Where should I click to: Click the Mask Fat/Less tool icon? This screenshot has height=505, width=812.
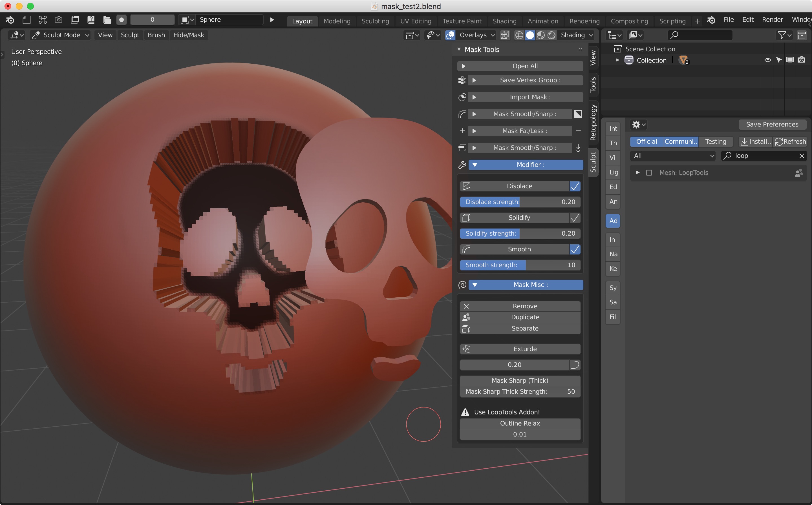463,130
